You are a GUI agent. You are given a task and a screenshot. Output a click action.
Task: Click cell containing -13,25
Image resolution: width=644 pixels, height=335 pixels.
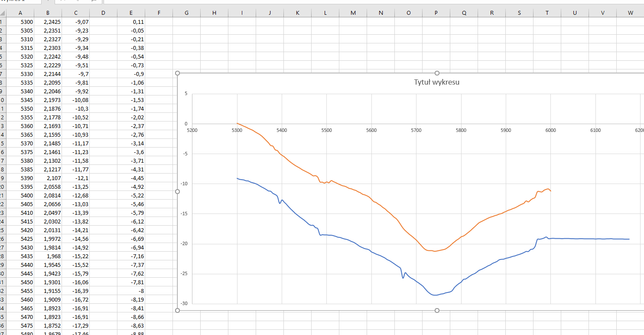point(75,187)
